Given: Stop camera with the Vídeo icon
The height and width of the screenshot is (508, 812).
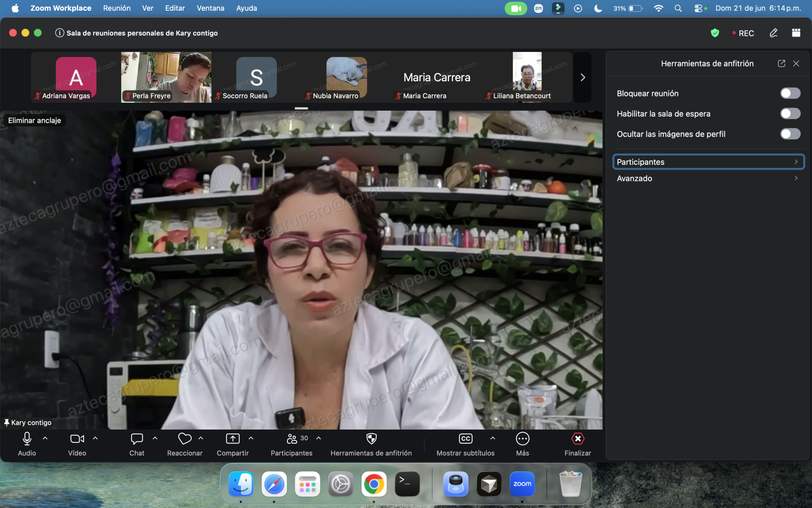Looking at the screenshot, I should [x=77, y=438].
